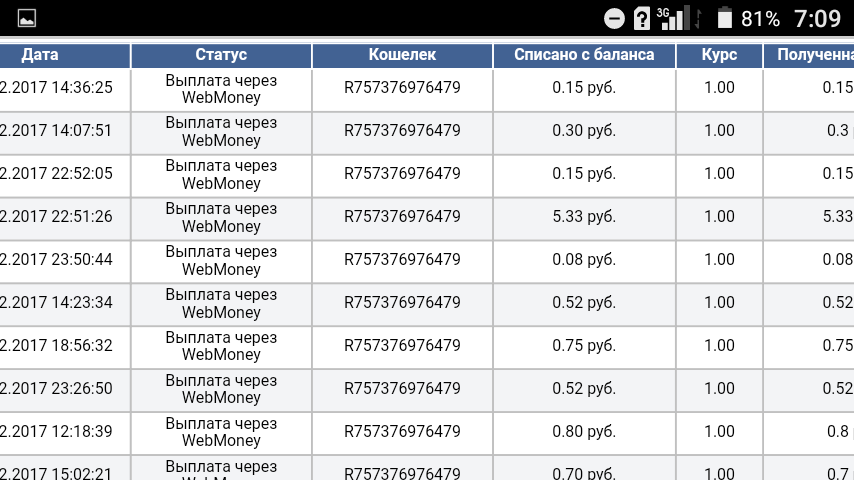Screen dimensions: 854x480
Task: Tap the do-not-disturb icon in status bar
Action: tap(615, 18)
